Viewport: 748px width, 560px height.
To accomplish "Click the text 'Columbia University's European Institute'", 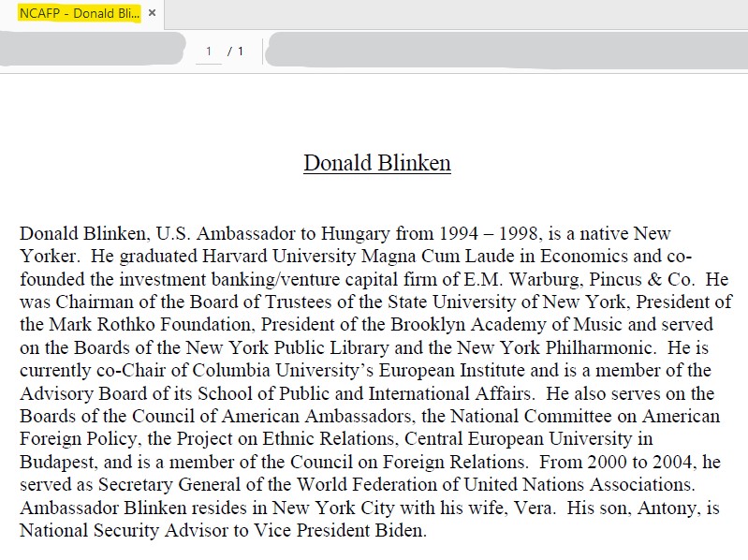I will click(359, 370).
